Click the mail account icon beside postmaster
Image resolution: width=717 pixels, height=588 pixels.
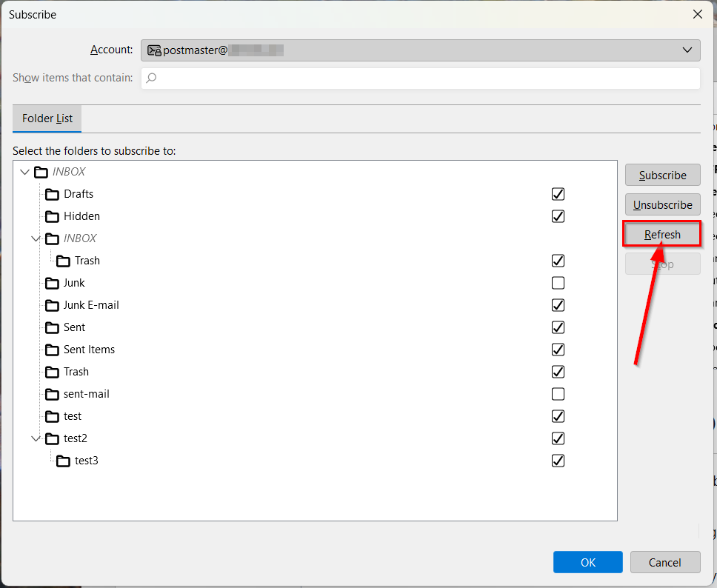click(x=154, y=50)
